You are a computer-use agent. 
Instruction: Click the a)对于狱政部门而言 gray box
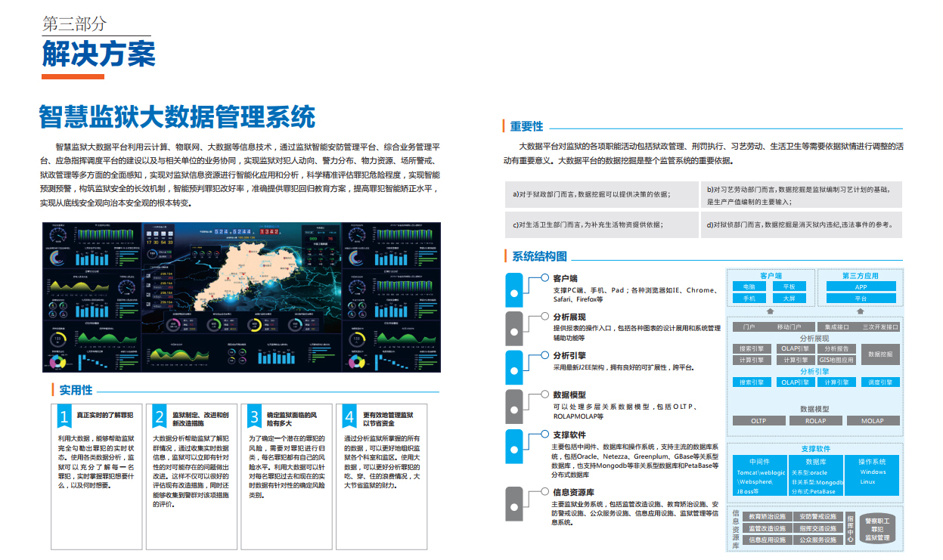click(x=601, y=194)
